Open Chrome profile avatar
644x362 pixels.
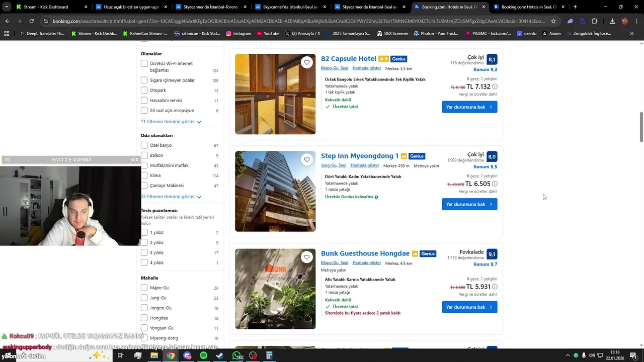tap(624, 21)
